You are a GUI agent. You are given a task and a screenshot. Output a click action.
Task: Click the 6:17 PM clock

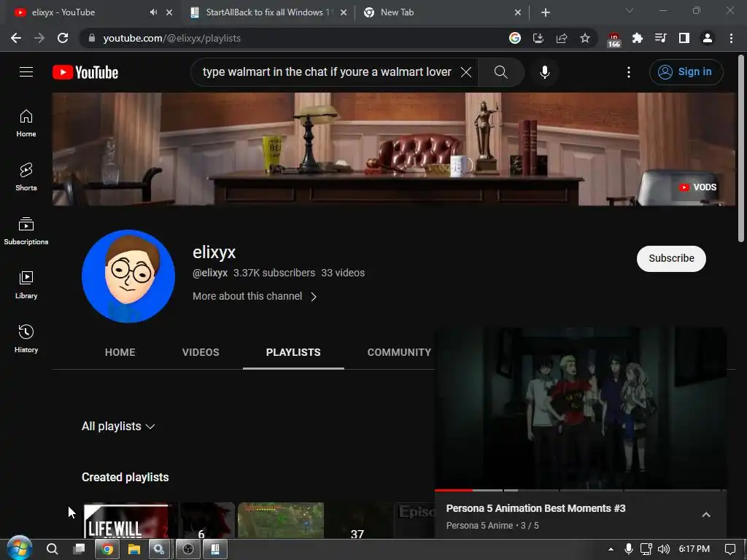[x=694, y=550]
